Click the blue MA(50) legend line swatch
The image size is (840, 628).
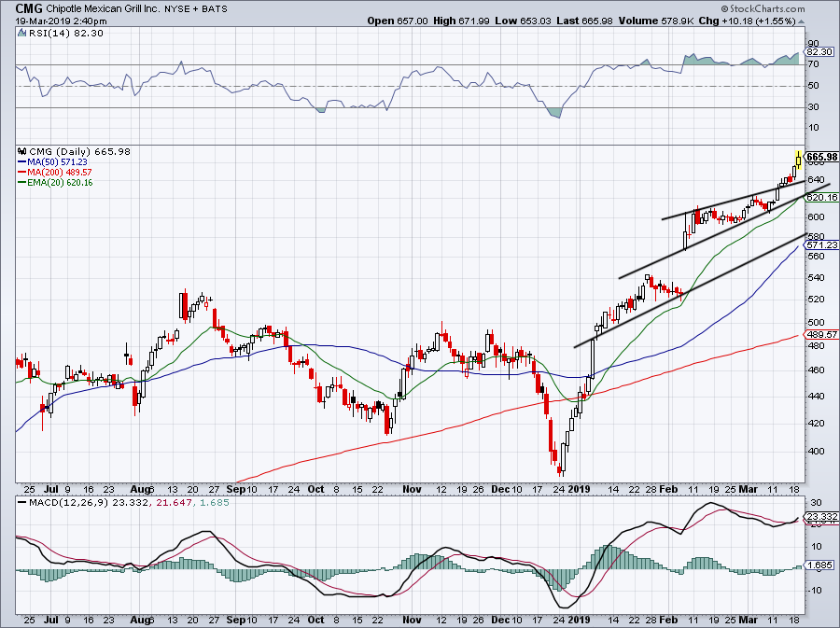(22, 161)
